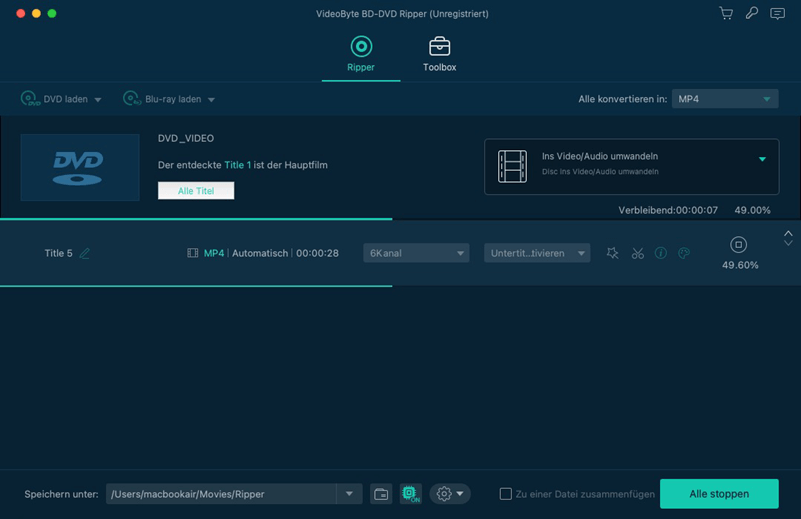Viewport: 801px width, 519px height.
Task: Click the Verbleibend remaining time text
Action: (x=668, y=210)
